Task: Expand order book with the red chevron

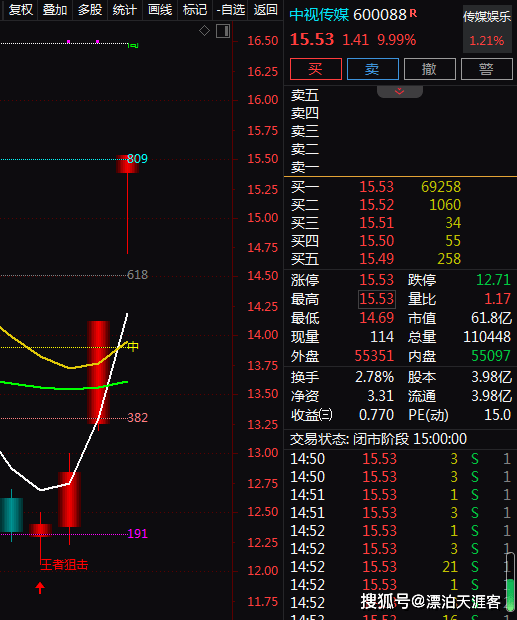Action: click(400, 91)
